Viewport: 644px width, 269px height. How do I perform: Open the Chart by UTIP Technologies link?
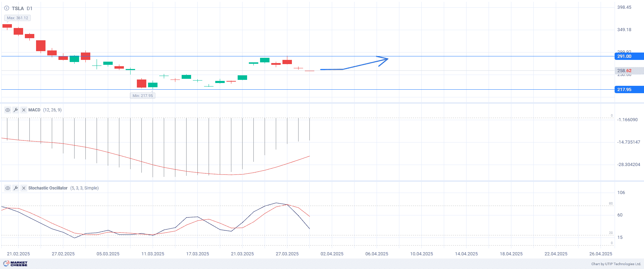(616, 264)
